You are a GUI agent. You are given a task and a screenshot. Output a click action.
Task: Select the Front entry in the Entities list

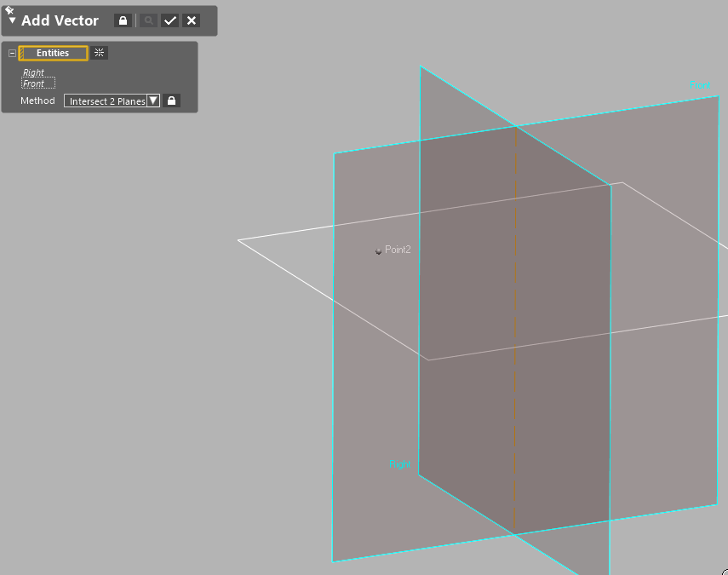tap(35, 83)
